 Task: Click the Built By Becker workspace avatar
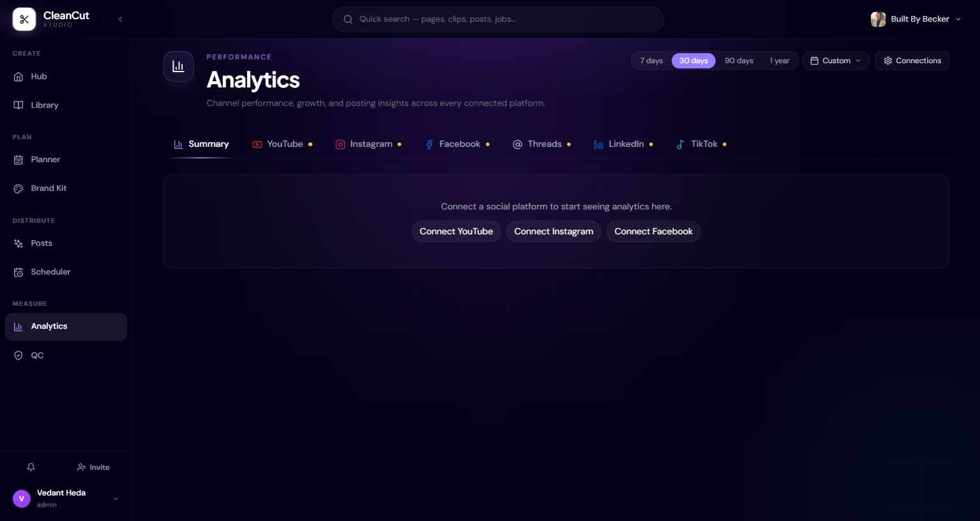click(879, 19)
